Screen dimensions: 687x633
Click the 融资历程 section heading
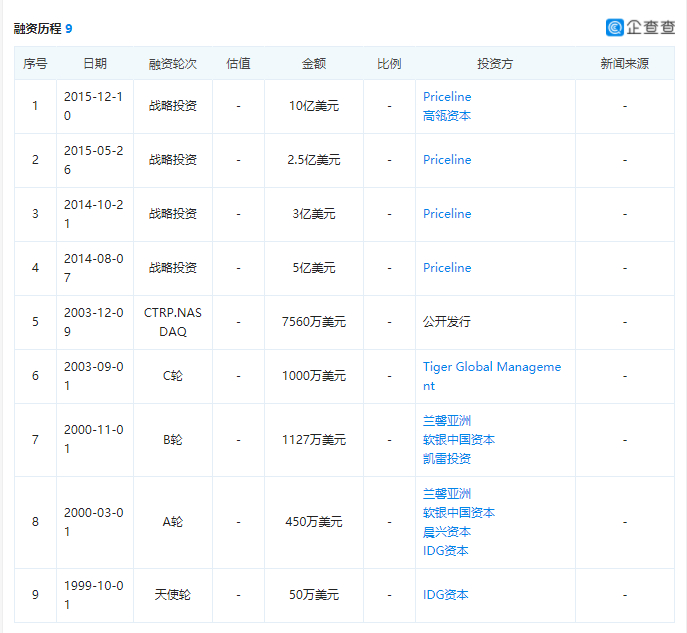(x=37, y=28)
